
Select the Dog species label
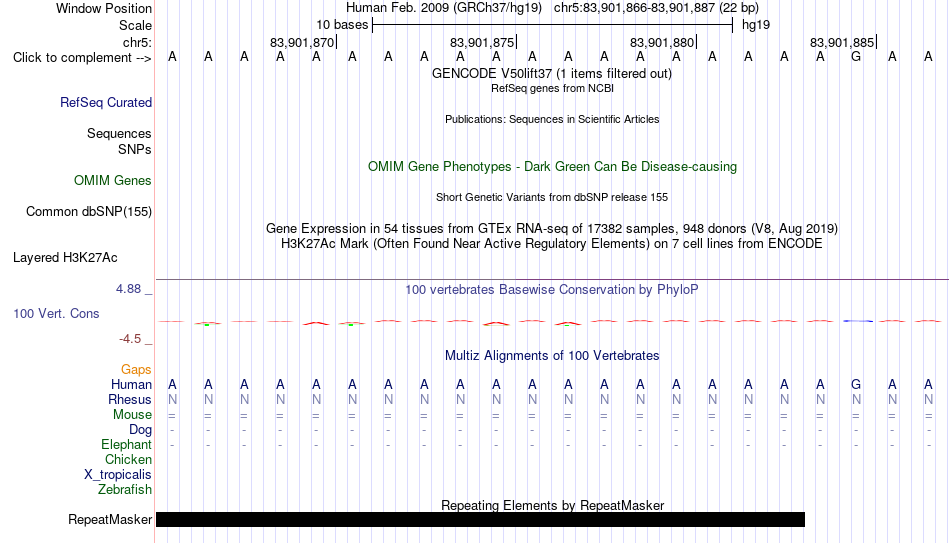pyautogui.click(x=140, y=430)
